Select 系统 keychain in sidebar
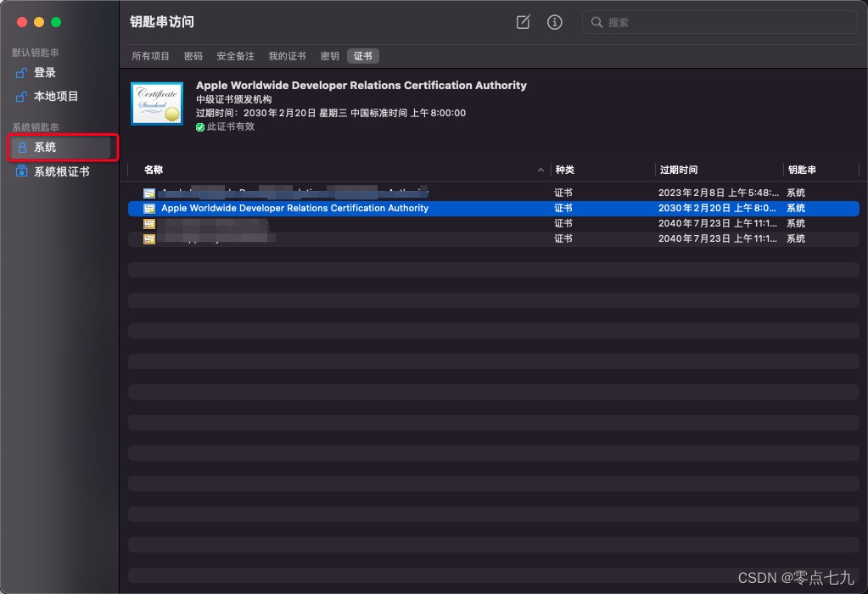Viewport: 868px width, 594px height. pyautogui.click(x=59, y=148)
